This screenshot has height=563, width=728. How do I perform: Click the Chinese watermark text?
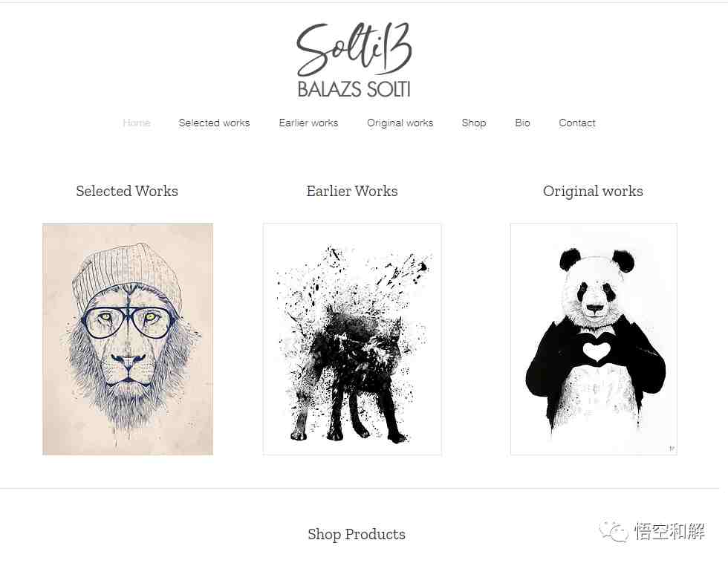tap(669, 532)
